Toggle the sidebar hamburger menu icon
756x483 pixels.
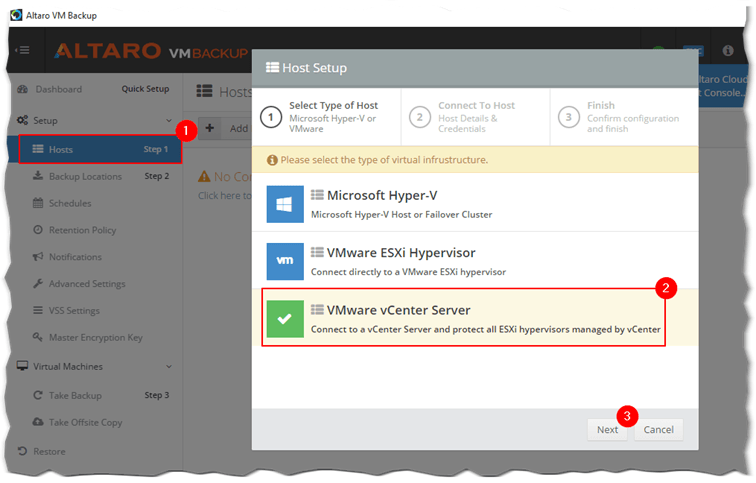(22, 50)
